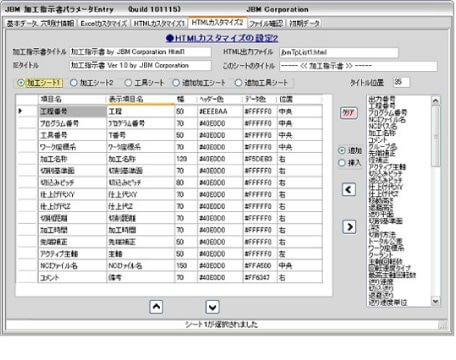Click the move-row-down arrow button
Screen dimensions: 456x360
212,307
